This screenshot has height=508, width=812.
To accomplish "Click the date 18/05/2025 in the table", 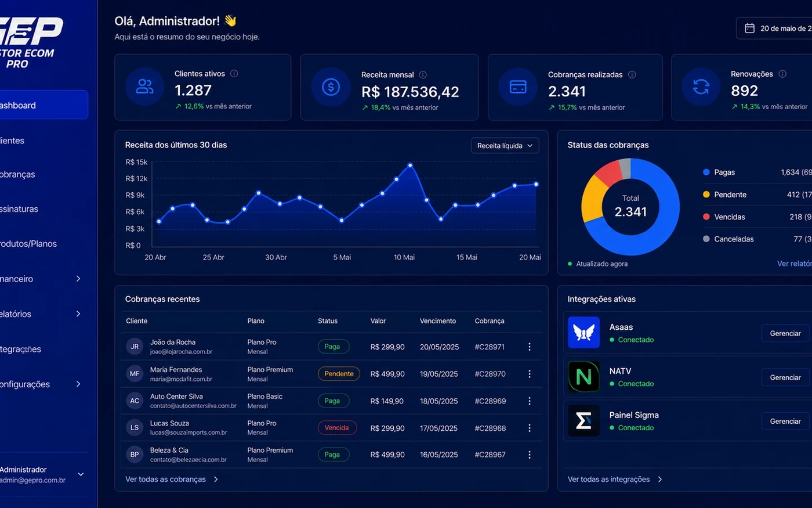I will coord(439,401).
